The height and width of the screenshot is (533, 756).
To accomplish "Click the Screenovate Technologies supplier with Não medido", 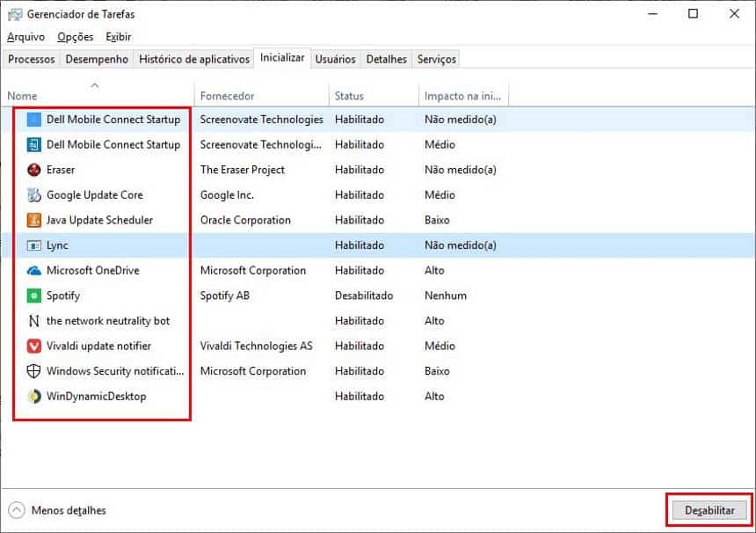I will [262, 119].
